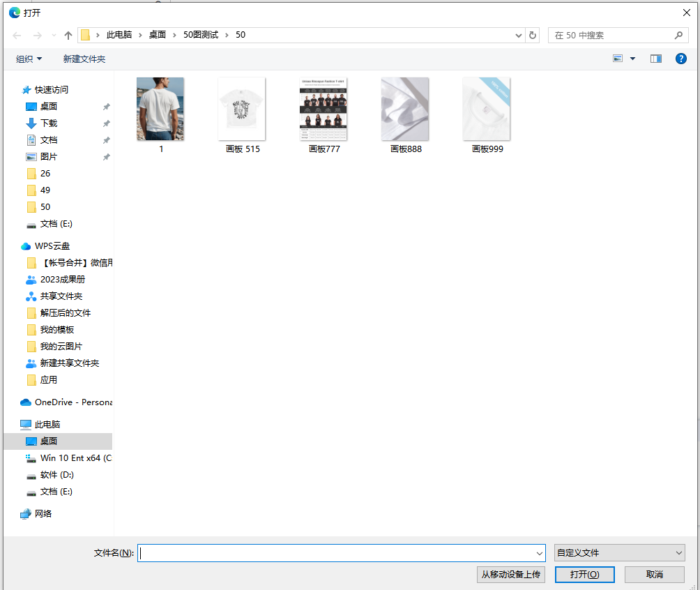700x590 pixels.
Task: Open the 组织 menu
Action: point(29,59)
